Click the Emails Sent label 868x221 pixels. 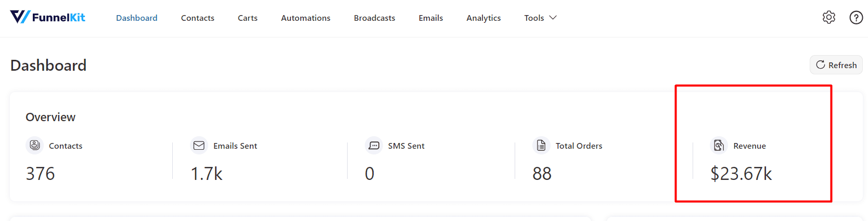235,146
